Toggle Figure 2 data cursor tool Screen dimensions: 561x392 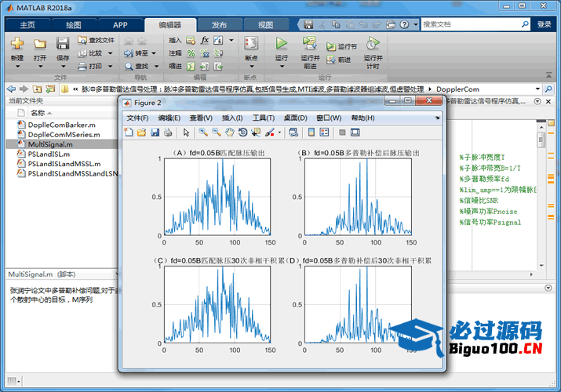click(x=256, y=132)
